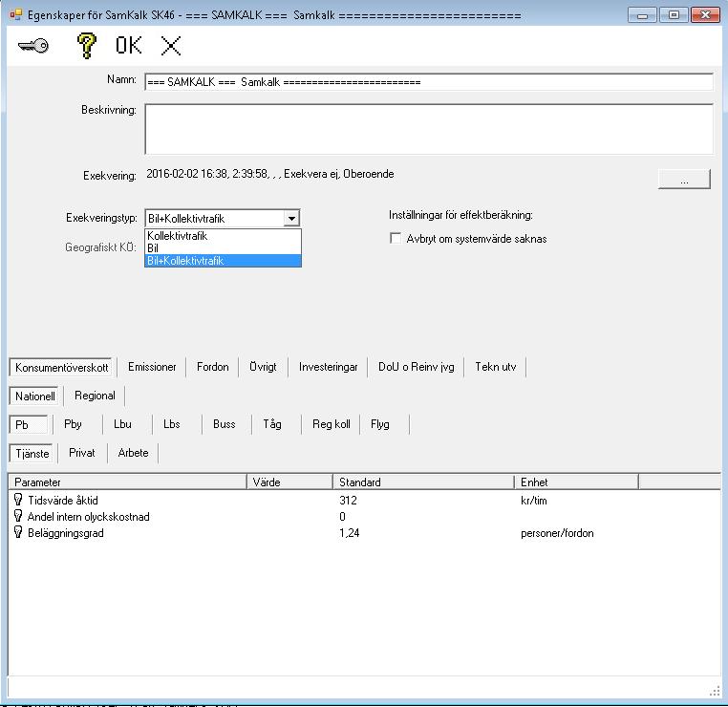Confirm the dialog with the OK toolbar button
728x707 pixels.
[x=129, y=46]
